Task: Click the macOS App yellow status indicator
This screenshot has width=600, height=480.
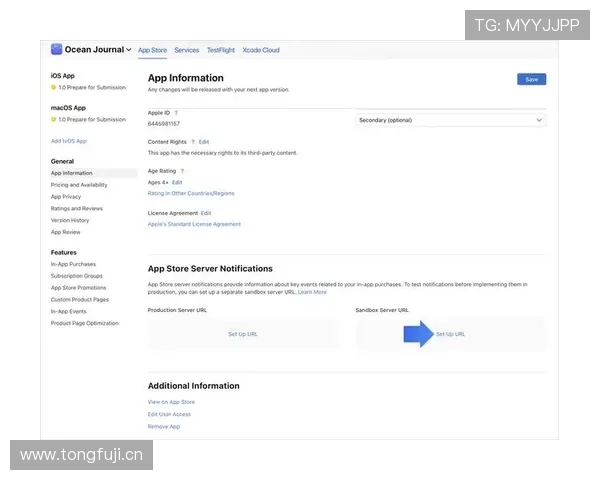Action: 53,119
